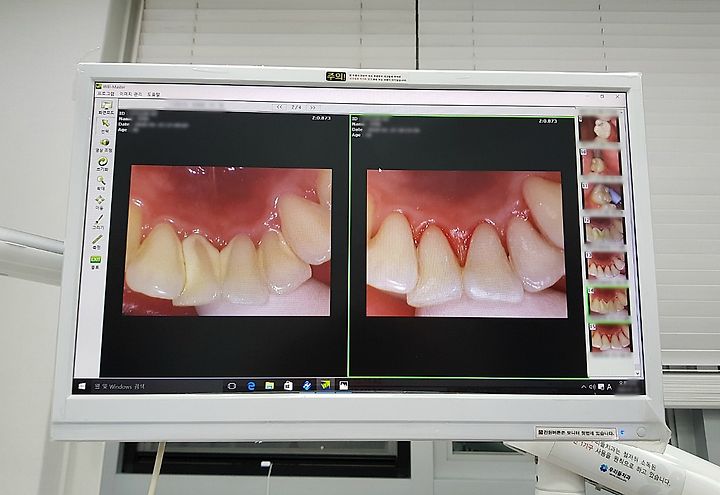Launch Microsoft Edge from taskbar
This screenshot has width=720, height=495.
tap(251, 386)
